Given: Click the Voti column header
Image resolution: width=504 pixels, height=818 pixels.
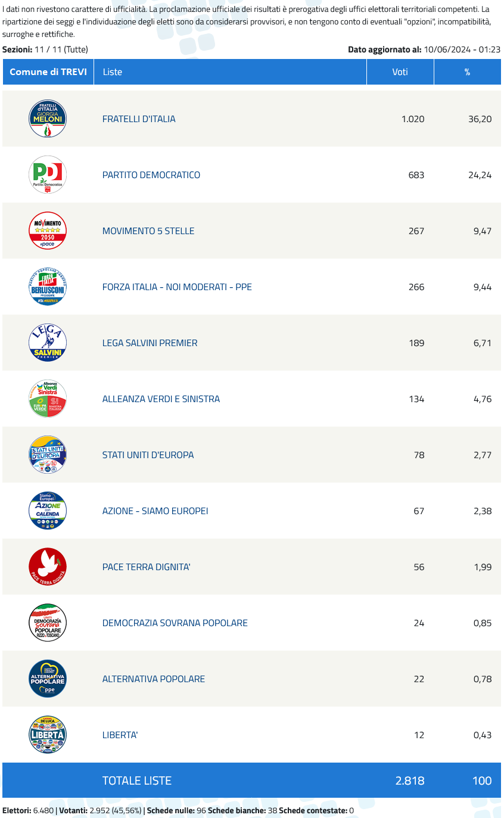Looking at the screenshot, I should coord(400,71).
